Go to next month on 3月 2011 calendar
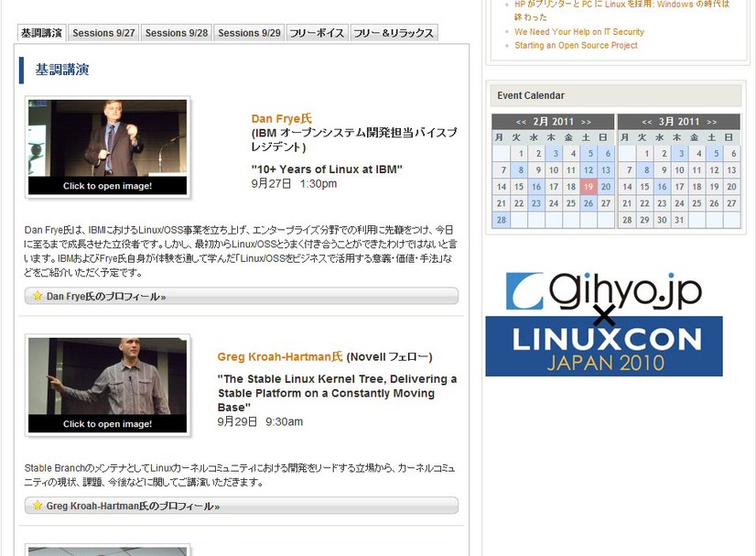Image resolution: width=756 pixels, height=556 pixels. pyautogui.click(x=712, y=122)
